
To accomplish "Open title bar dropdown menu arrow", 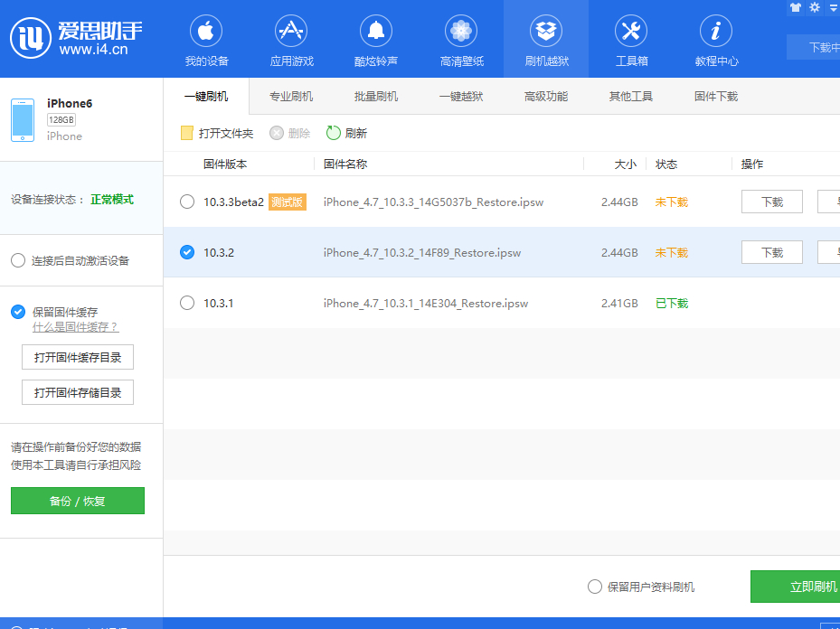I will pos(834,7).
